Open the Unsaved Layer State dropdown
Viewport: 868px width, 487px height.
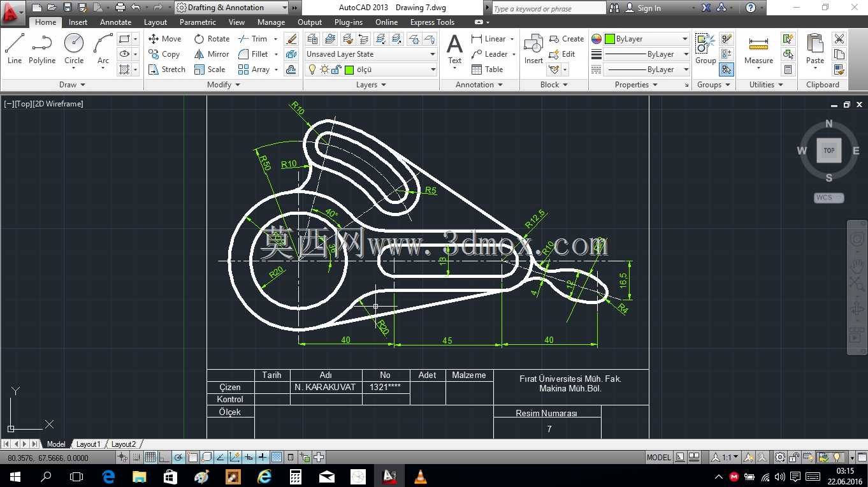371,54
